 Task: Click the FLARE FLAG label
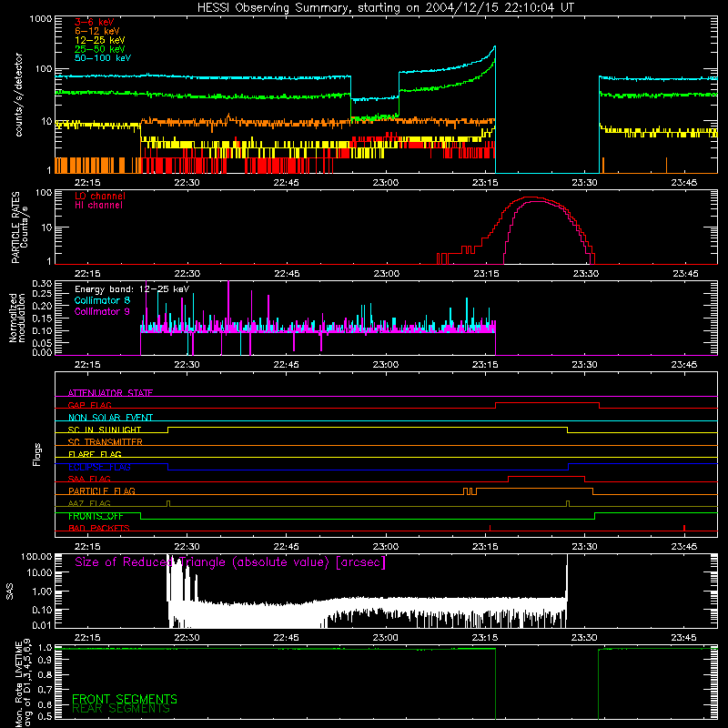click(95, 454)
